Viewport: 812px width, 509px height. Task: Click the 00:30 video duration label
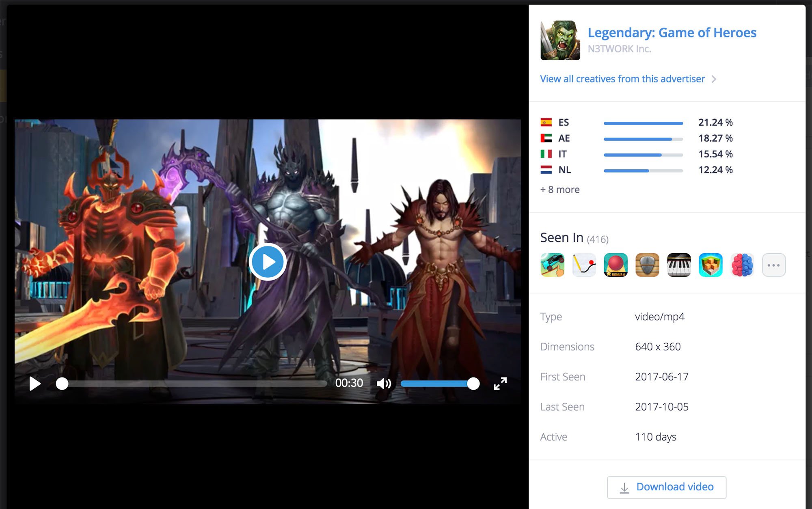coord(349,383)
